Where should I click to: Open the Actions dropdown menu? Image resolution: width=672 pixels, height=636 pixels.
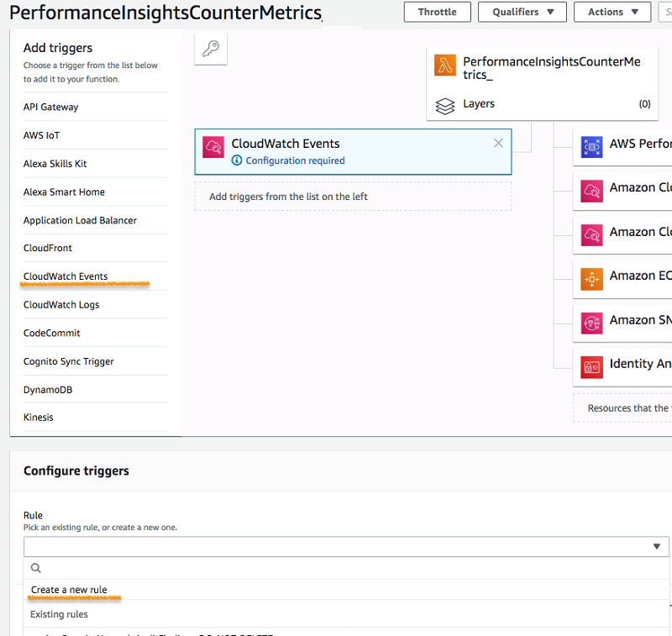612,12
